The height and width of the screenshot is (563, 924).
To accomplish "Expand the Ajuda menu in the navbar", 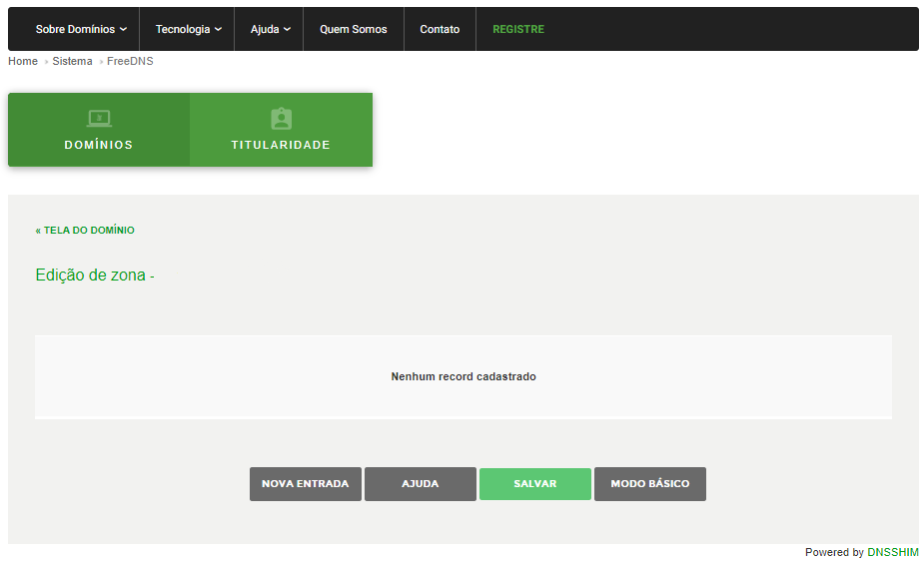I will click(270, 30).
